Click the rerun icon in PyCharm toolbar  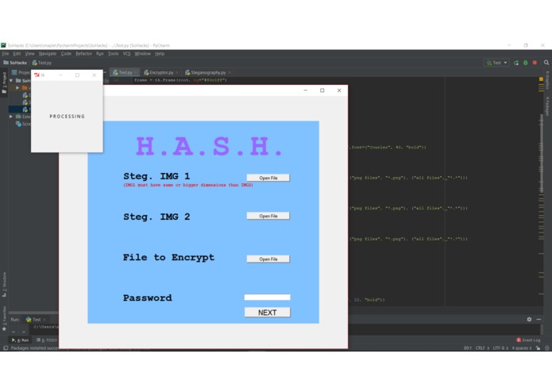click(516, 63)
